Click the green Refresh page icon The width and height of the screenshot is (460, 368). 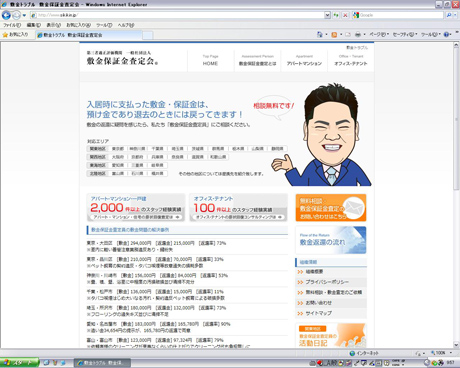pos(336,15)
